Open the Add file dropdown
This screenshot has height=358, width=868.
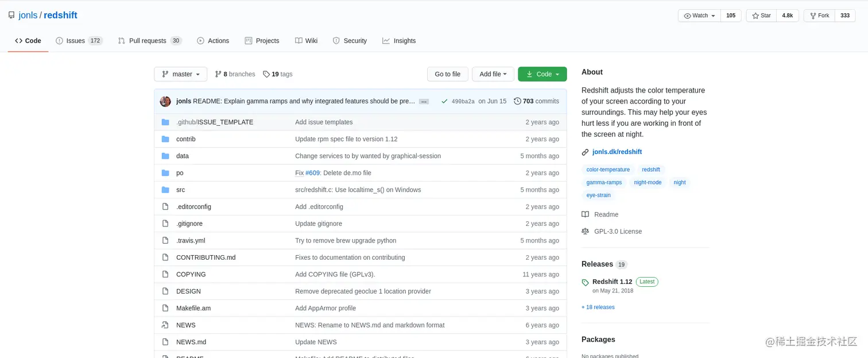[x=493, y=74]
